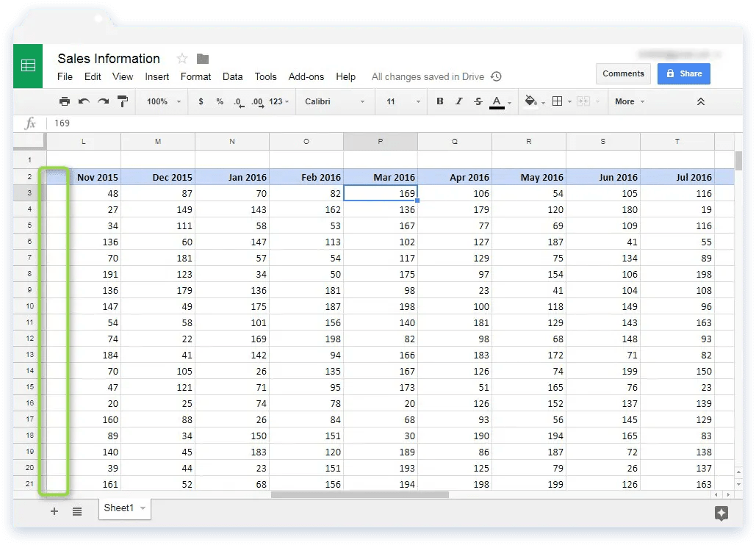Open the all sheets list

tap(77, 511)
